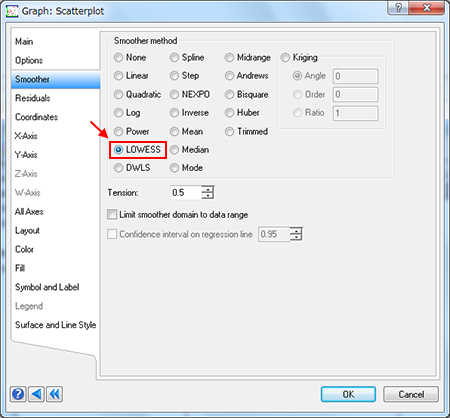Screen dimensions: 450x418
Task: Decrease Tension value with spinner down arrow
Action: click(x=208, y=196)
